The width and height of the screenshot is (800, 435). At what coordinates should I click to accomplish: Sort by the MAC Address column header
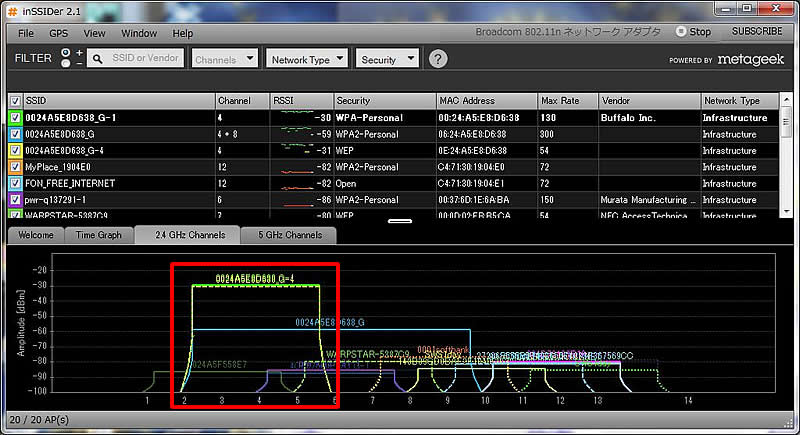487,101
